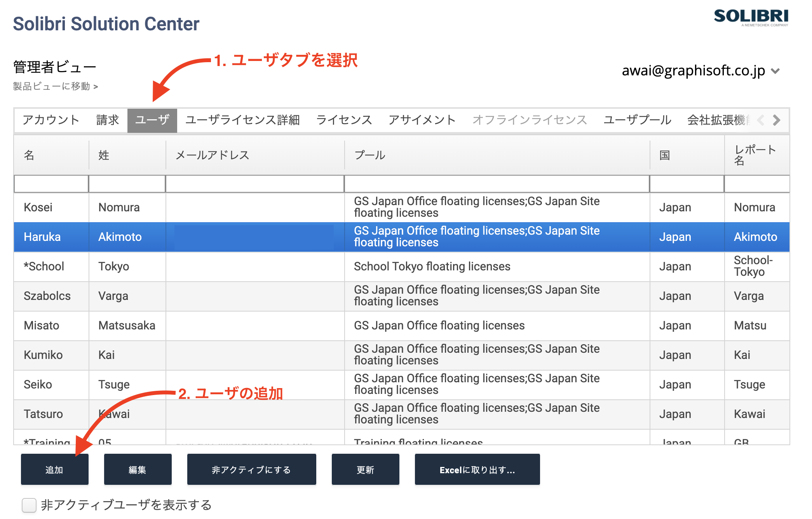Focus the プール column filter field
The width and height of the screenshot is (812, 519).
coord(497,184)
